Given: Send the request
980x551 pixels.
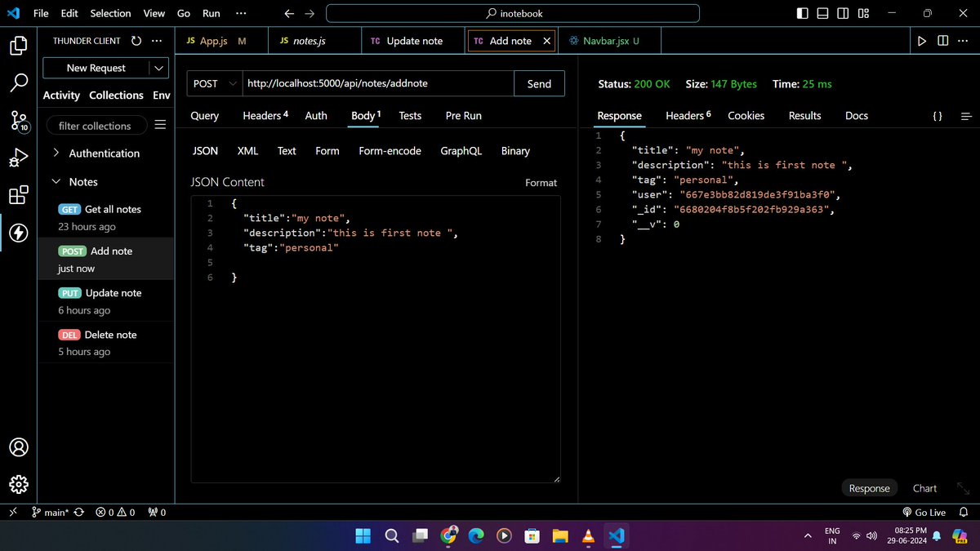Looking at the screenshot, I should [539, 83].
